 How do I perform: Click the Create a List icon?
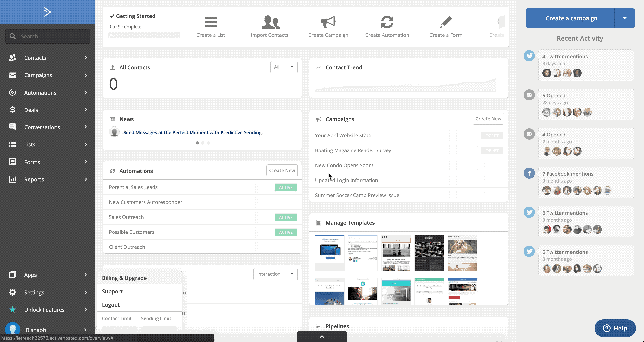(210, 22)
